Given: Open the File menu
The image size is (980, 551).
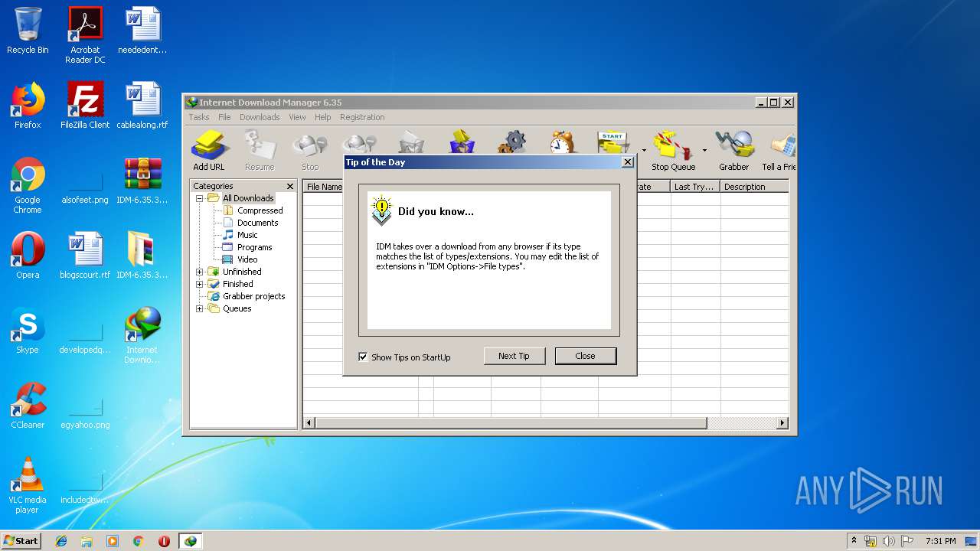Looking at the screenshot, I should [x=224, y=117].
